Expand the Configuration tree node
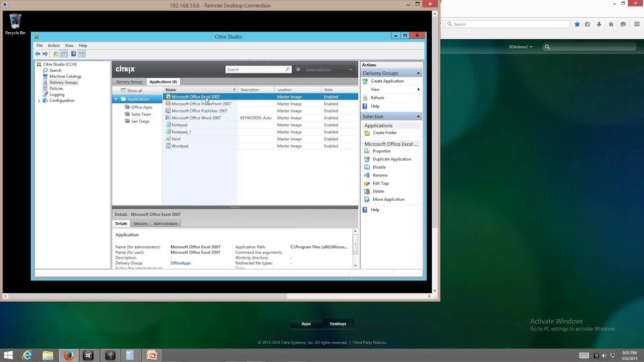The height and width of the screenshot is (362, 644). [x=39, y=101]
